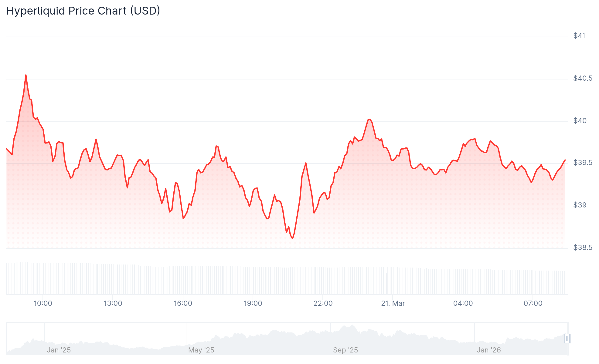Screen dimensions: 599x364
Task: Click the $41 price axis label
Action: (579, 36)
